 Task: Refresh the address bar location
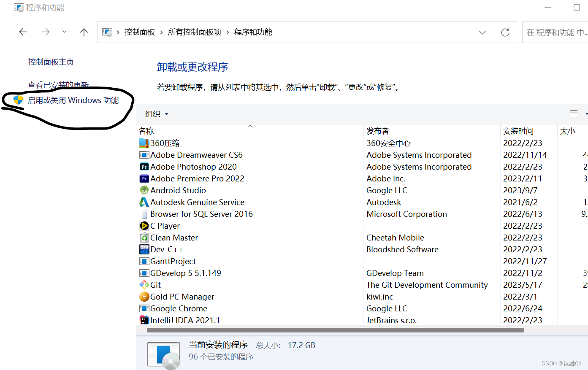(505, 32)
